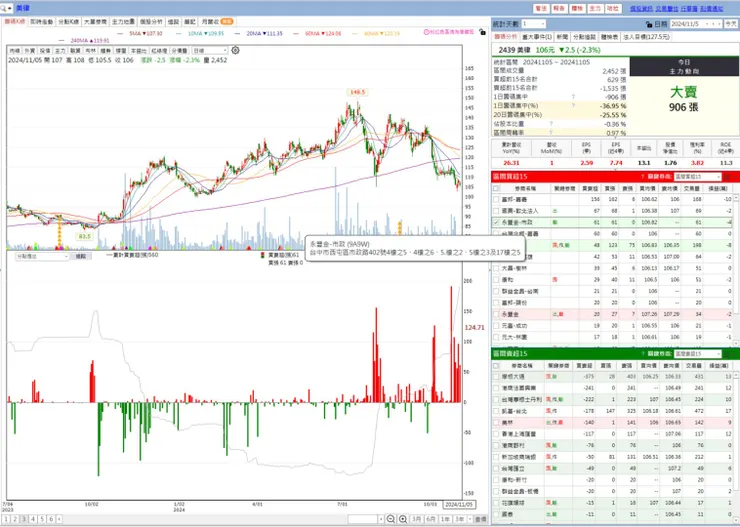Open the 法人目標(127.5元) tab
740x527 pixels.
(646, 37)
